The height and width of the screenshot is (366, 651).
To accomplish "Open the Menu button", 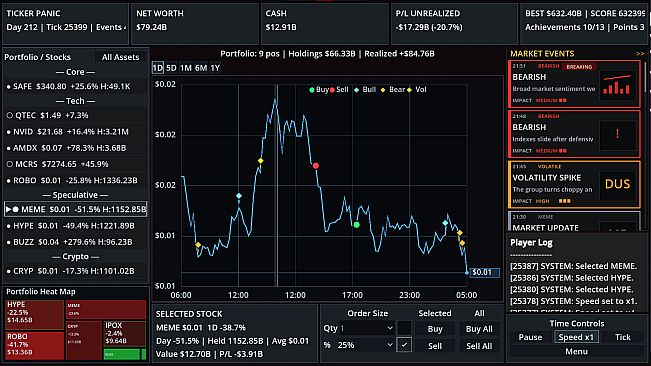I will click(x=576, y=351).
